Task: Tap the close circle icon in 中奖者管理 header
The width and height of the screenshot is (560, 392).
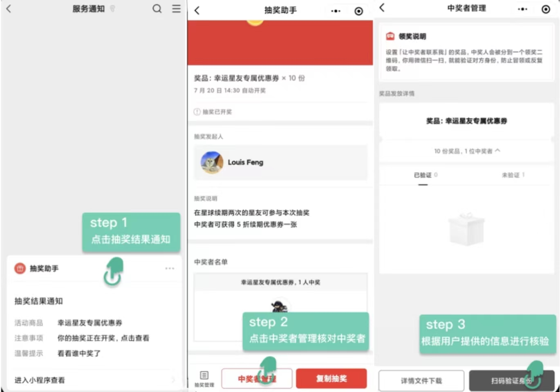Action: click(x=546, y=9)
